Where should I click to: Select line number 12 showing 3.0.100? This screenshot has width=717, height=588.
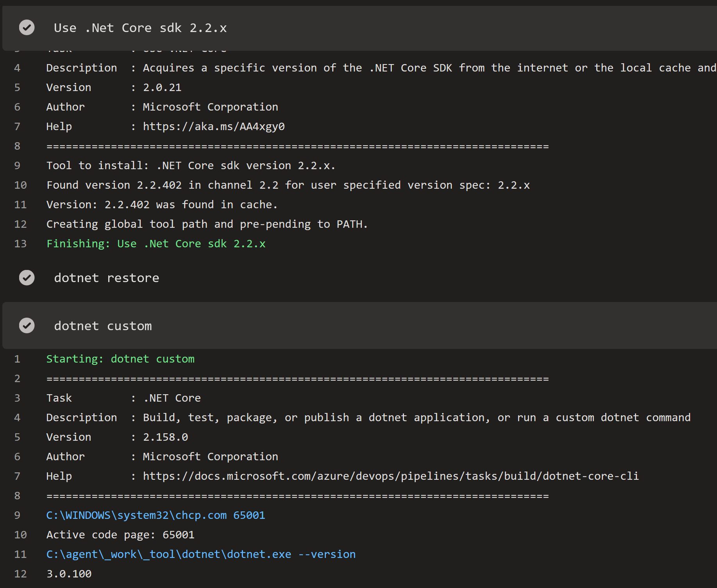coord(20,574)
